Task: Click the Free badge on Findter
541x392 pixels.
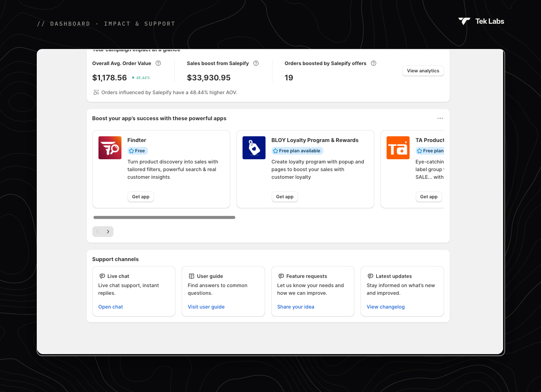Action: (138, 151)
